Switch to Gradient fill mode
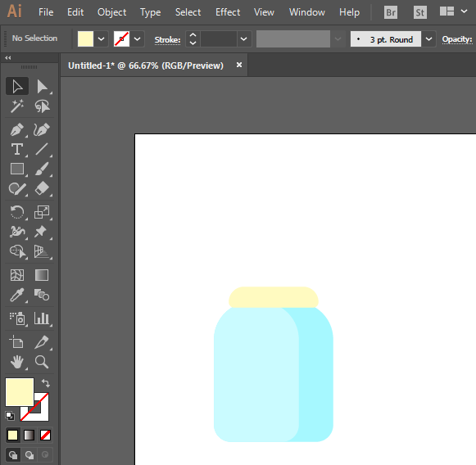The image size is (476, 465). [x=29, y=436]
